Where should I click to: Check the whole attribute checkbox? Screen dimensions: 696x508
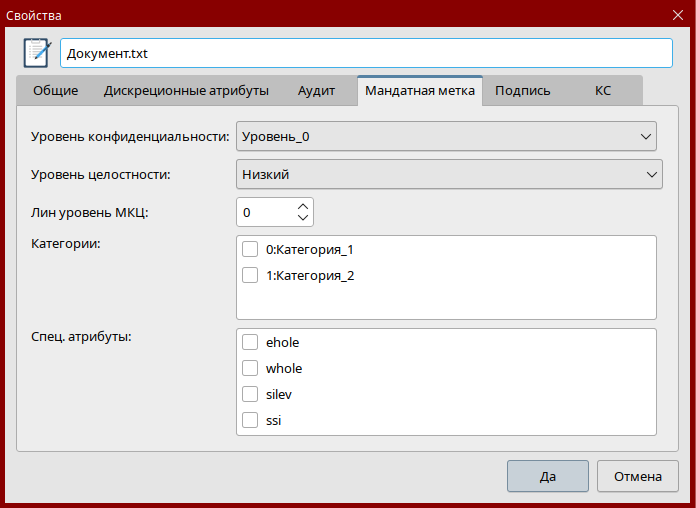point(250,369)
